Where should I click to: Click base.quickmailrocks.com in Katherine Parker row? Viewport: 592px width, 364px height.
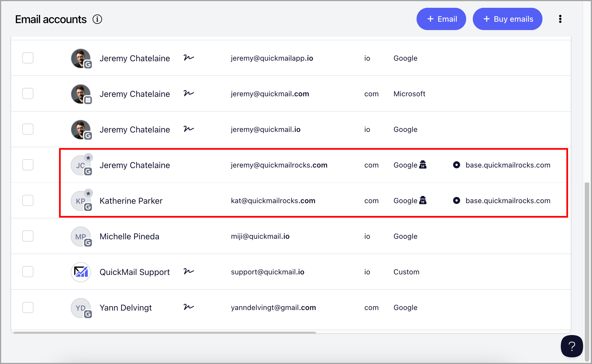click(508, 201)
